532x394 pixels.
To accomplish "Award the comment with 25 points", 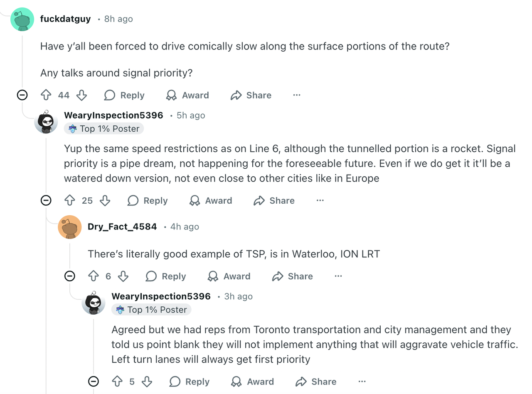I will point(211,201).
